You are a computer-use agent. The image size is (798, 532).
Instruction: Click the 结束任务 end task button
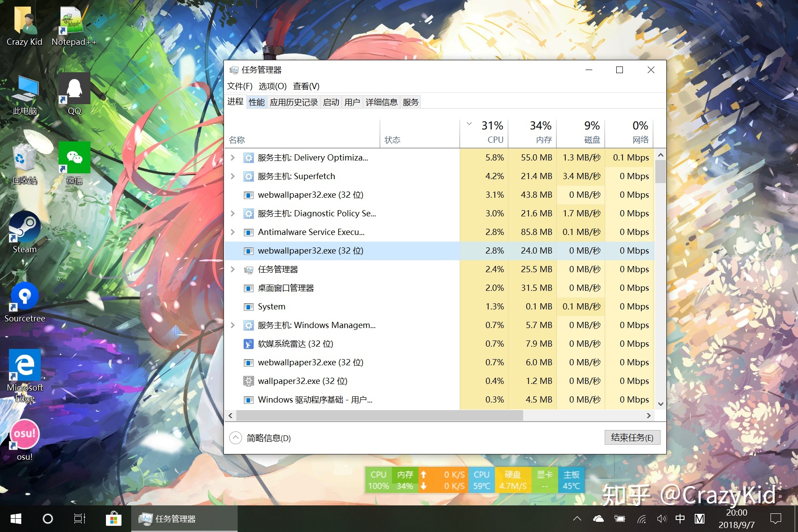pyautogui.click(x=632, y=438)
